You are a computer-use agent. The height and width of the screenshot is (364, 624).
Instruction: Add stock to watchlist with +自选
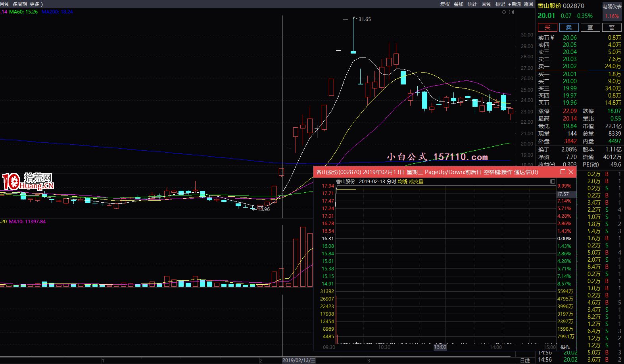tap(515, 4)
